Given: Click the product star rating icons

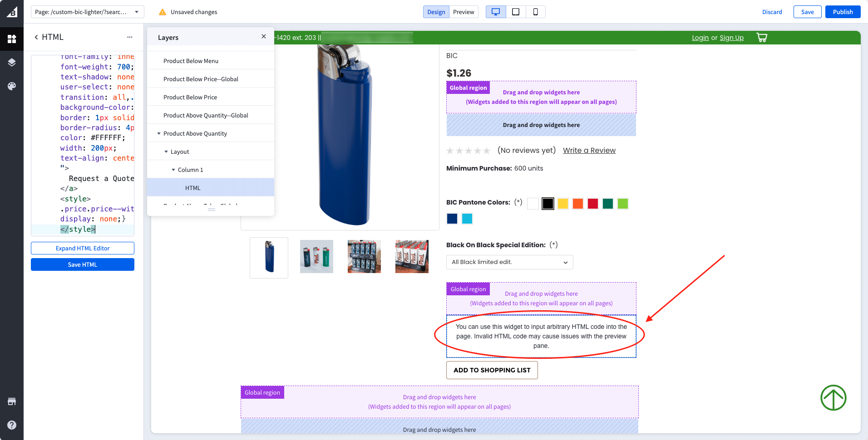Looking at the screenshot, I should (x=468, y=151).
